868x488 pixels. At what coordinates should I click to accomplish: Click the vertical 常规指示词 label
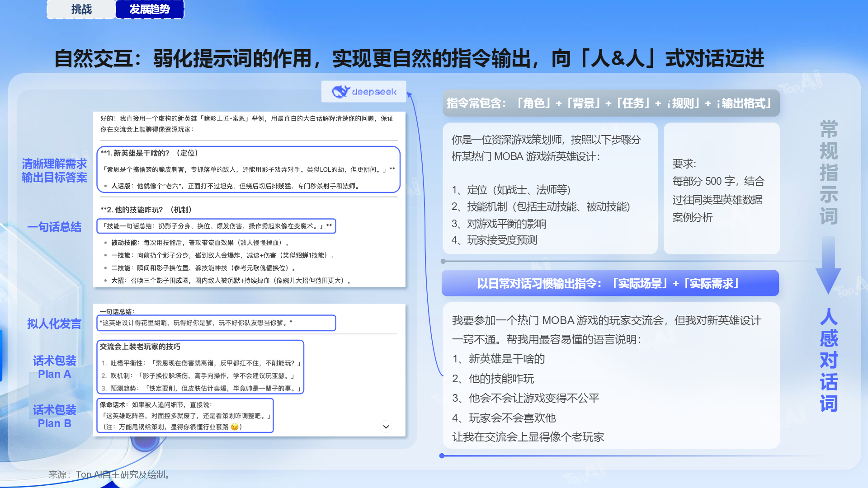click(x=829, y=173)
